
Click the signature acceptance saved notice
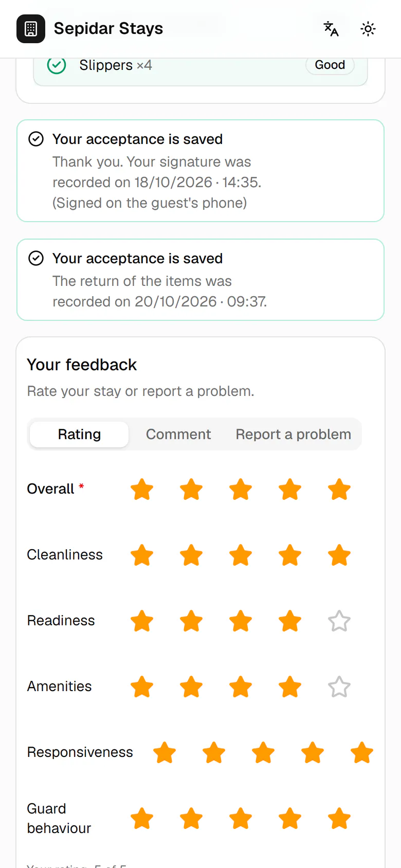200,171
